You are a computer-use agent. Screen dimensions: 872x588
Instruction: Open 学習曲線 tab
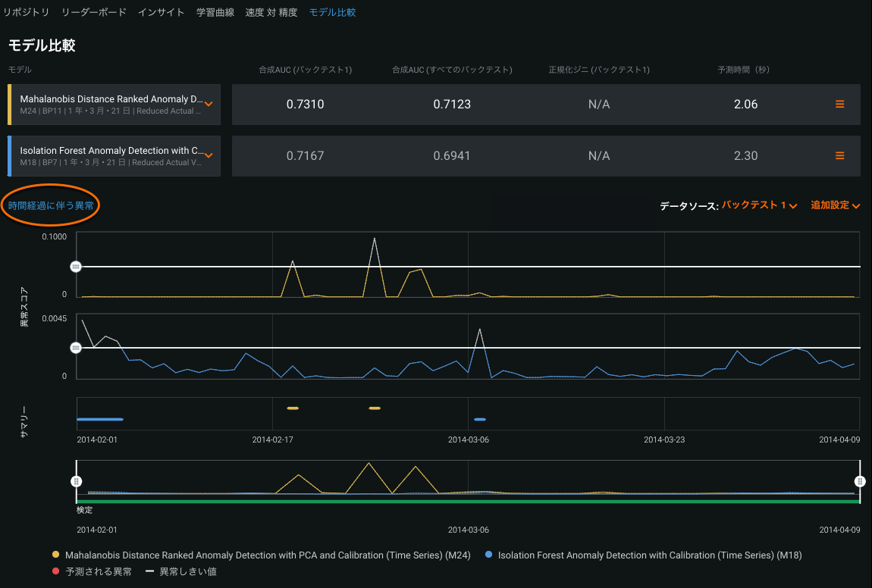[215, 13]
